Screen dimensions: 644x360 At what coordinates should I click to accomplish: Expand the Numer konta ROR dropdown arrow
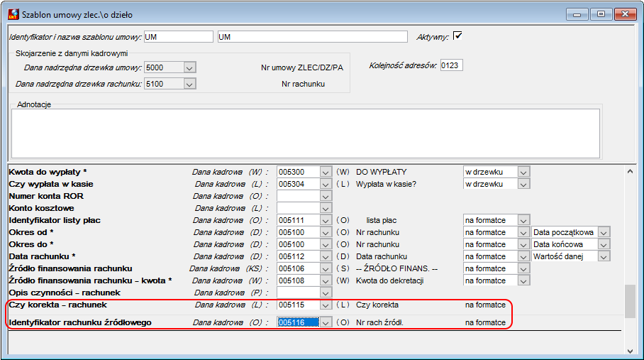(326, 197)
